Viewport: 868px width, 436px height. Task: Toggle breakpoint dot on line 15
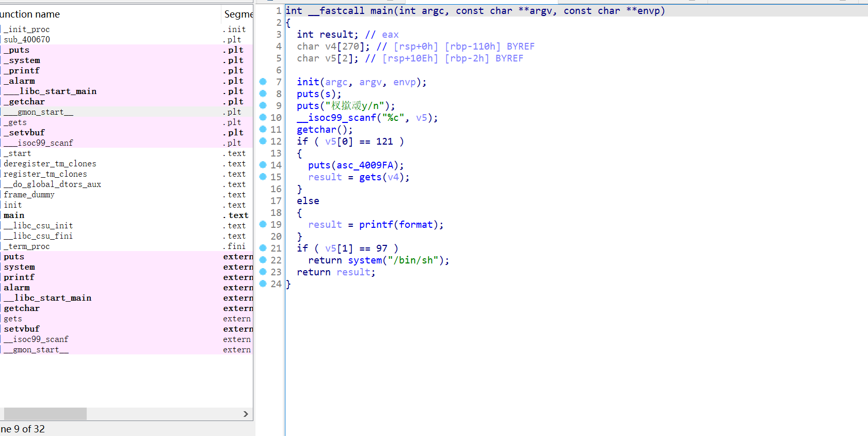[x=263, y=177]
